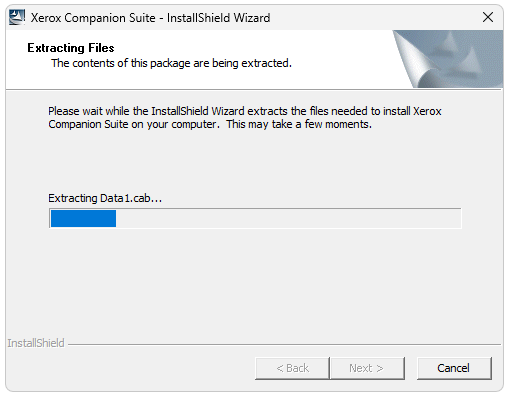Image resolution: width=508 pixels, height=394 pixels.
Task: Cancel the Xerox Companion Suite extraction
Action: [454, 368]
